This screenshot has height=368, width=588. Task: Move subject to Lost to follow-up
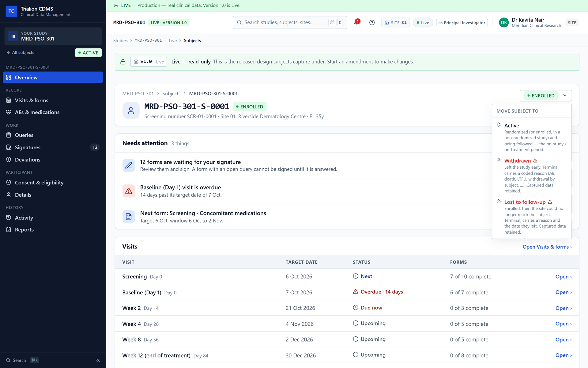pos(532,217)
